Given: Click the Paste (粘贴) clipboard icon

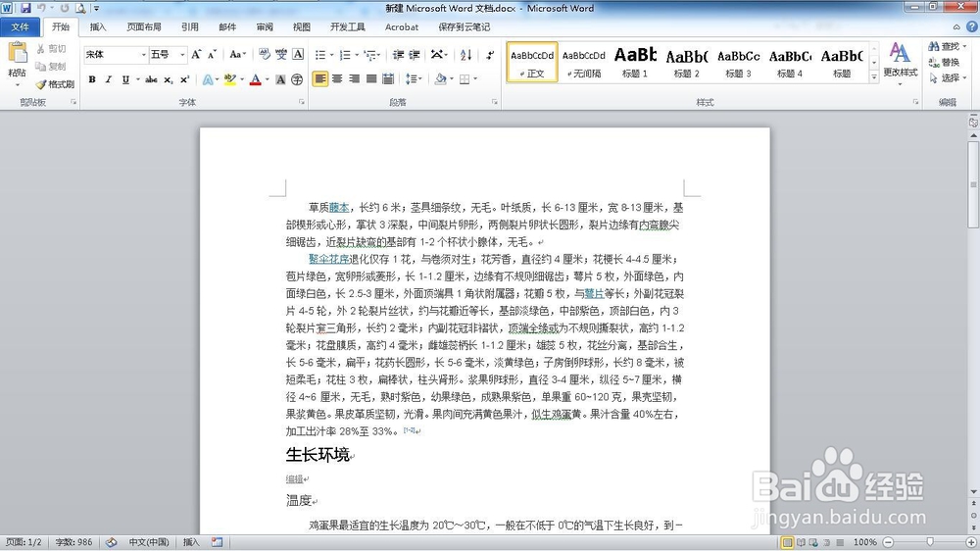Looking at the screenshot, I should (x=17, y=54).
